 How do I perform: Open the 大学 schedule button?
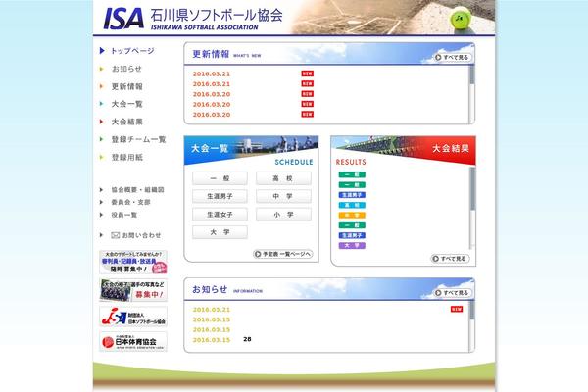[220, 232]
